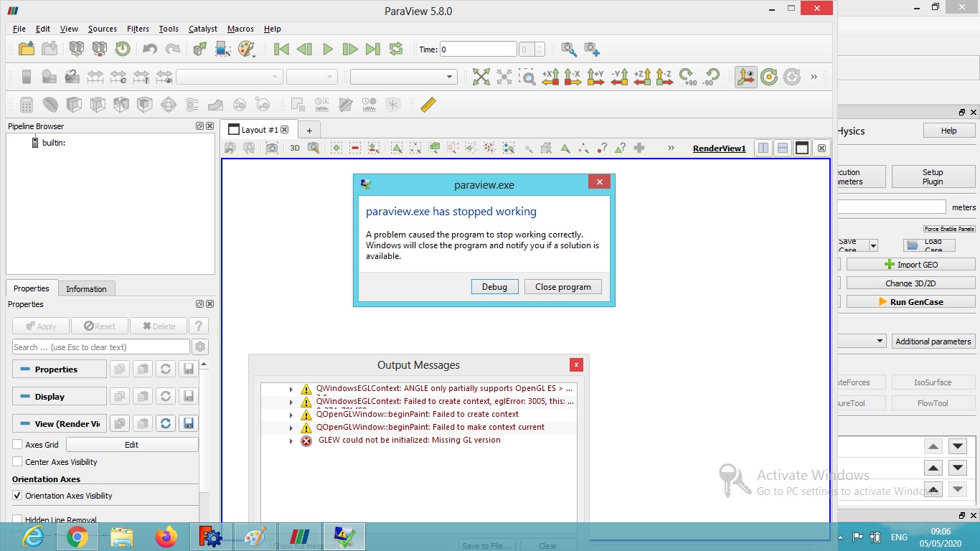
Task: Split the render view horizontally
Action: click(x=763, y=148)
